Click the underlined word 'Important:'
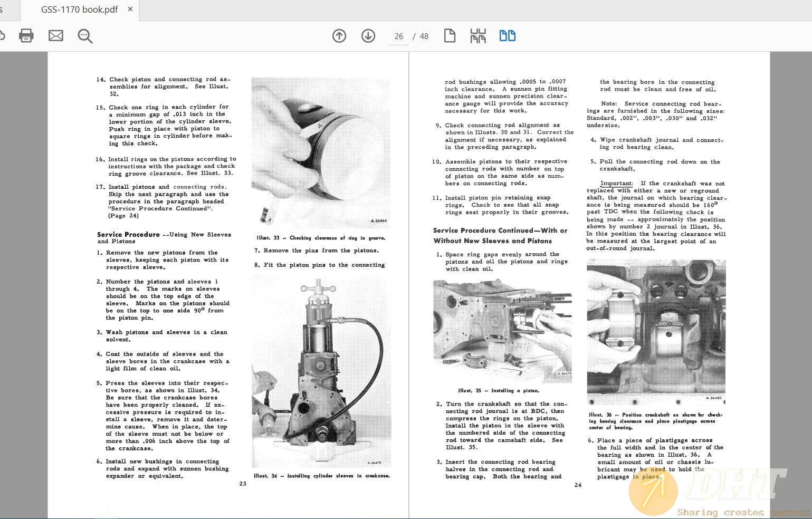Screen dimensions: 812x519 coord(616,184)
